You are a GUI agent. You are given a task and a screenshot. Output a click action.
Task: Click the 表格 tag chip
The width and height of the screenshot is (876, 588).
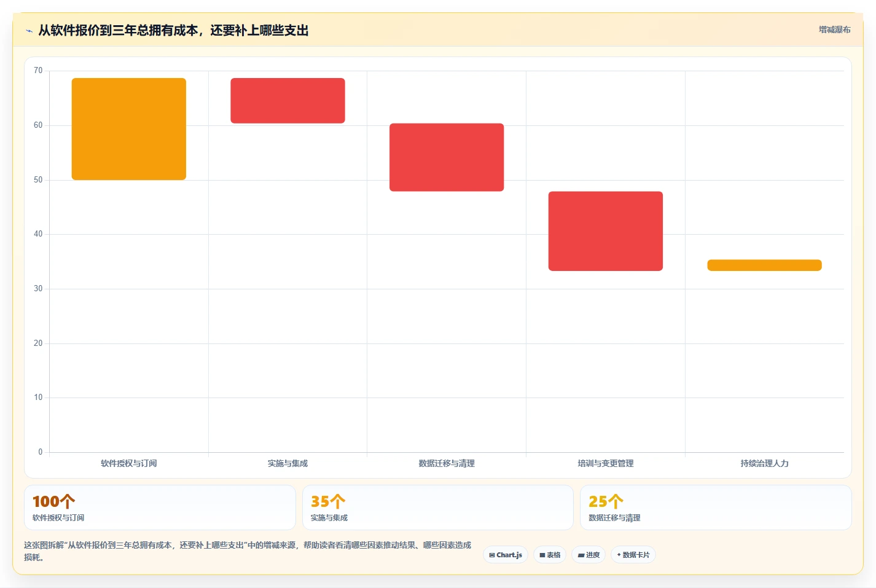pos(550,555)
